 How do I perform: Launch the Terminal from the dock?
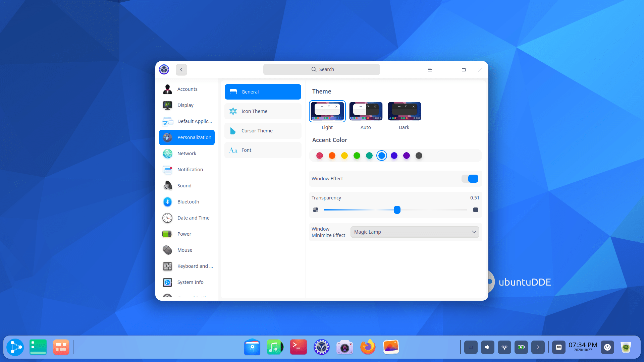click(x=299, y=347)
